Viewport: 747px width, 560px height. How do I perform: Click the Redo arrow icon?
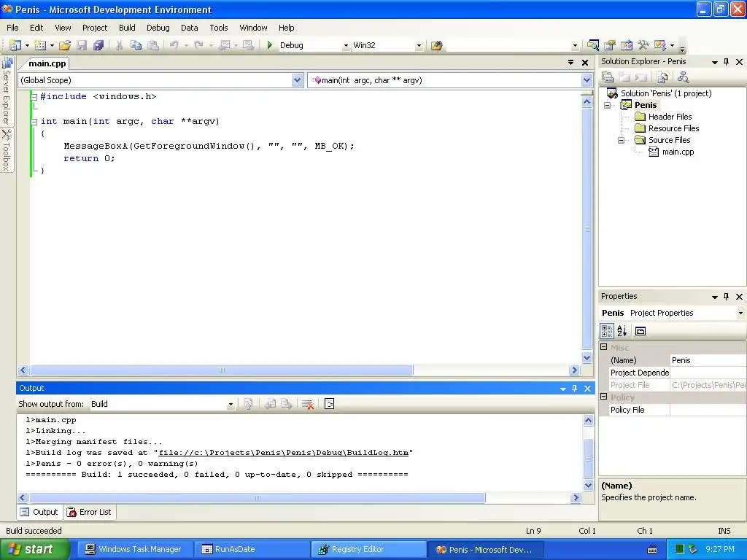(x=198, y=45)
